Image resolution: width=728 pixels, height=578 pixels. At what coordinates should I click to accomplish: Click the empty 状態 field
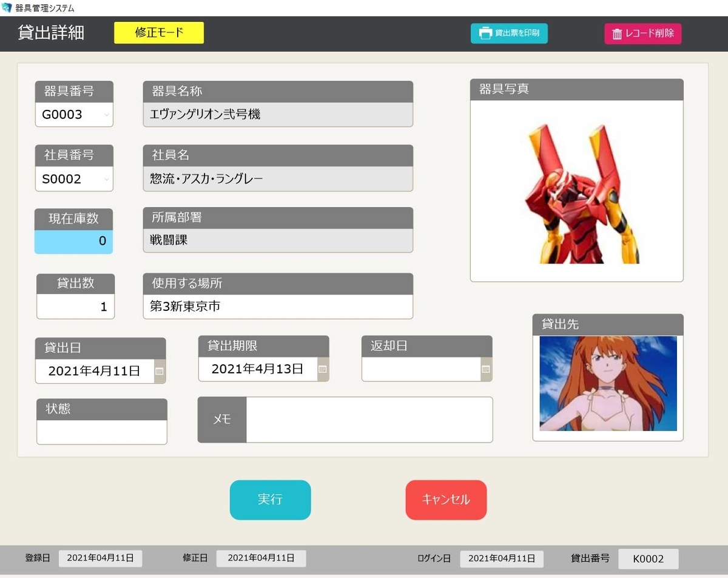click(102, 432)
